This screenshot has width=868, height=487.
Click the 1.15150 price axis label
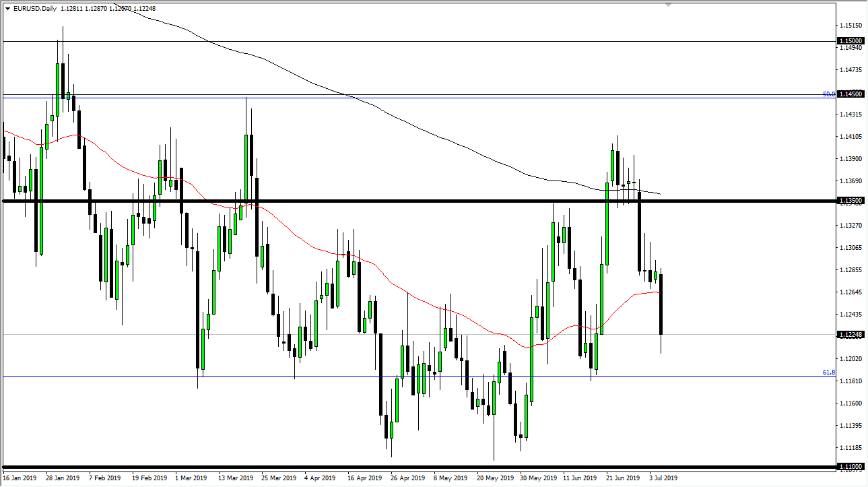[850, 26]
